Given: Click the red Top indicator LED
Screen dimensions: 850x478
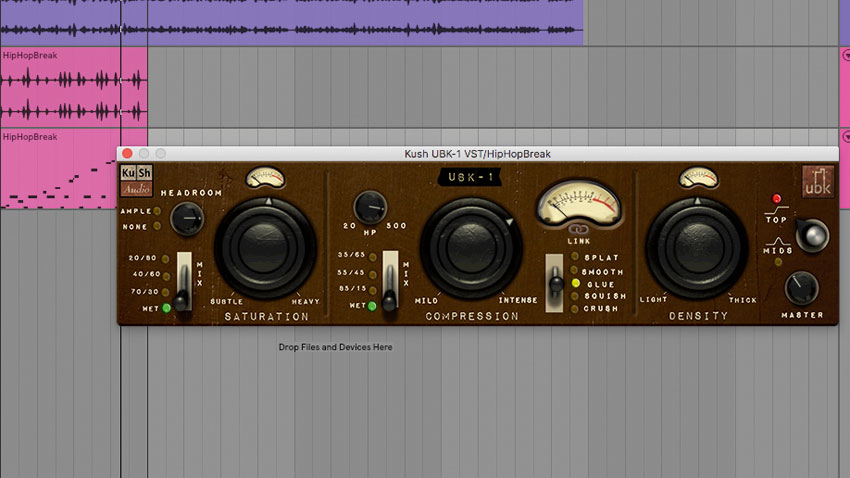Looking at the screenshot, I should click(x=776, y=198).
